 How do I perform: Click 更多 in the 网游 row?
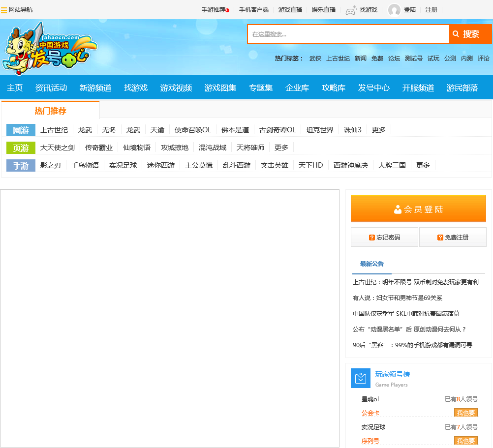tap(378, 130)
